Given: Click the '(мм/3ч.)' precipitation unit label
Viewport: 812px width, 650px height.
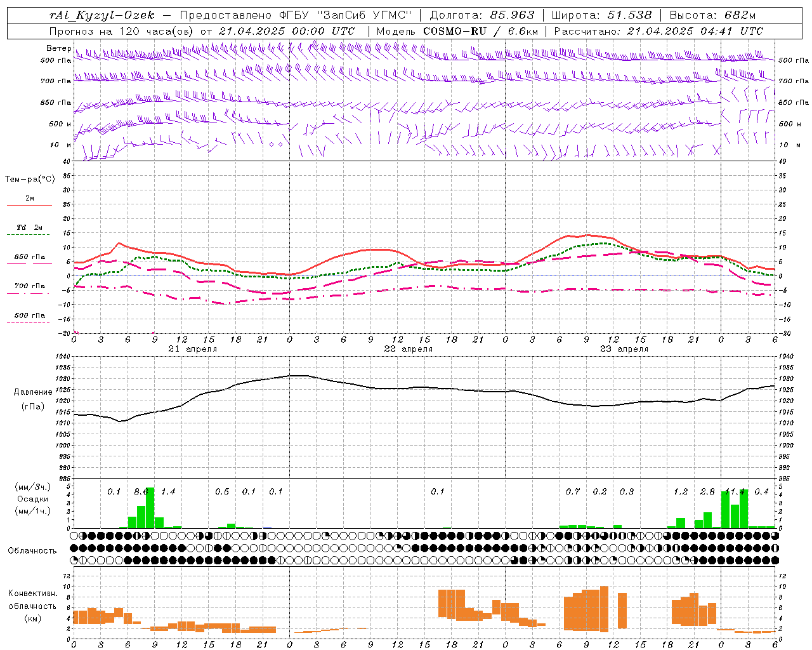Looking at the screenshot, I should click(33, 487).
